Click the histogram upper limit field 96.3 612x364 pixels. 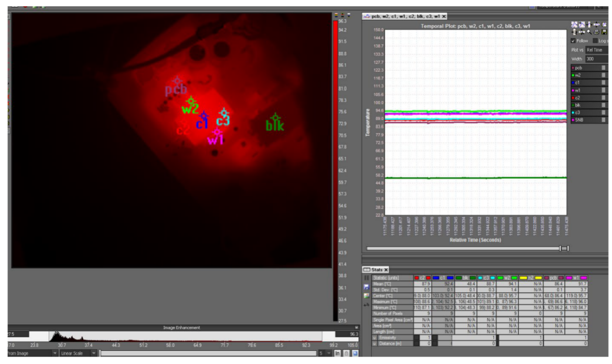347,334
